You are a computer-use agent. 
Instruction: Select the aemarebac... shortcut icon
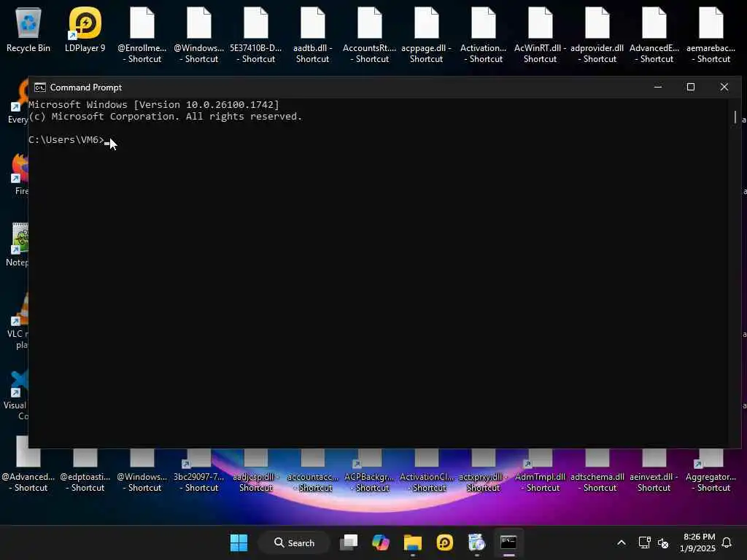[711, 35]
